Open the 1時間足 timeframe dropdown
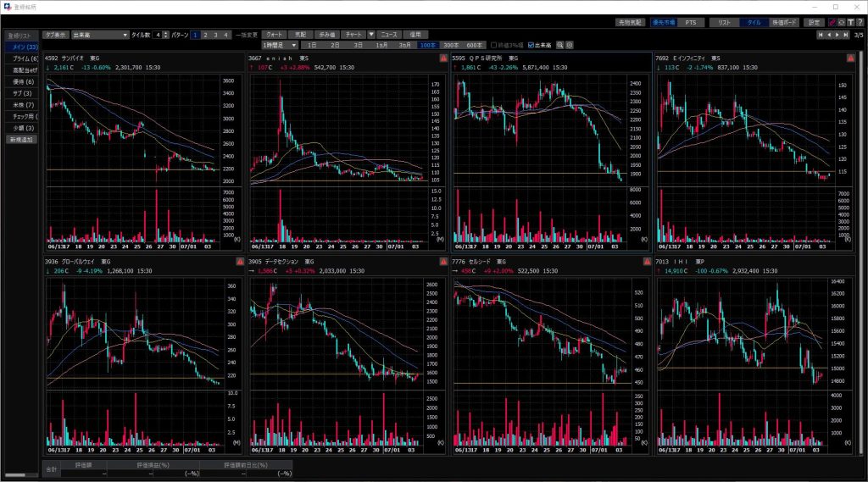Image resolution: width=868 pixels, height=482 pixels. pos(281,45)
